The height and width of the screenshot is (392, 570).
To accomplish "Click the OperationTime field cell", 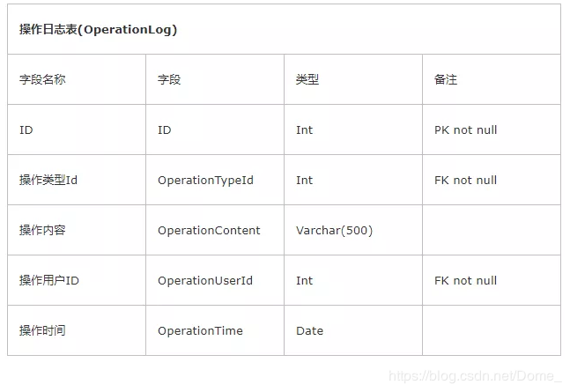I will pyautogui.click(x=200, y=330).
